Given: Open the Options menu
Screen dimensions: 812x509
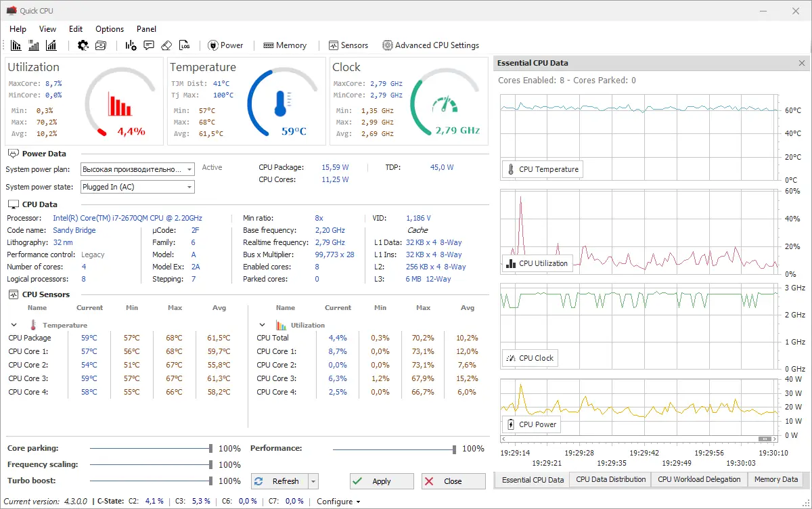Looking at the screenshot, I should [x=110, y=29].
